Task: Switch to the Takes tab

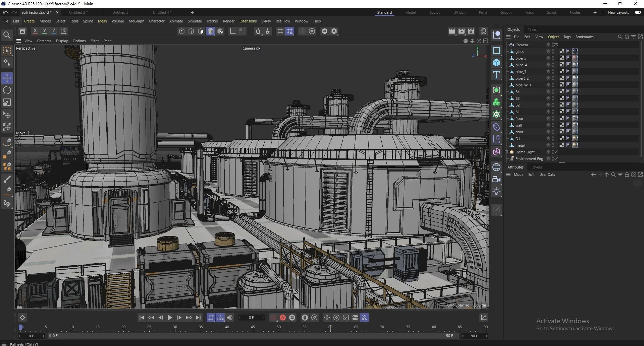Action: pyautogui.click(x=532, y=29)
